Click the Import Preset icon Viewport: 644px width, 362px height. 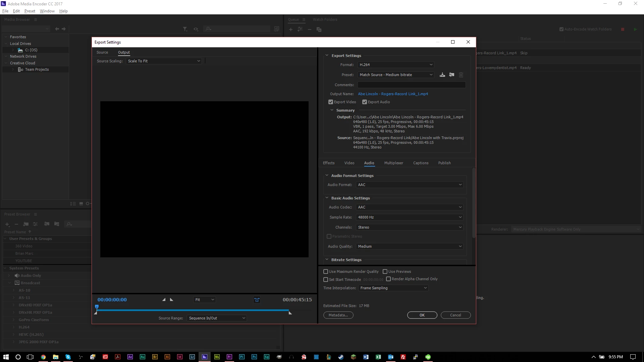pos(452,75)
